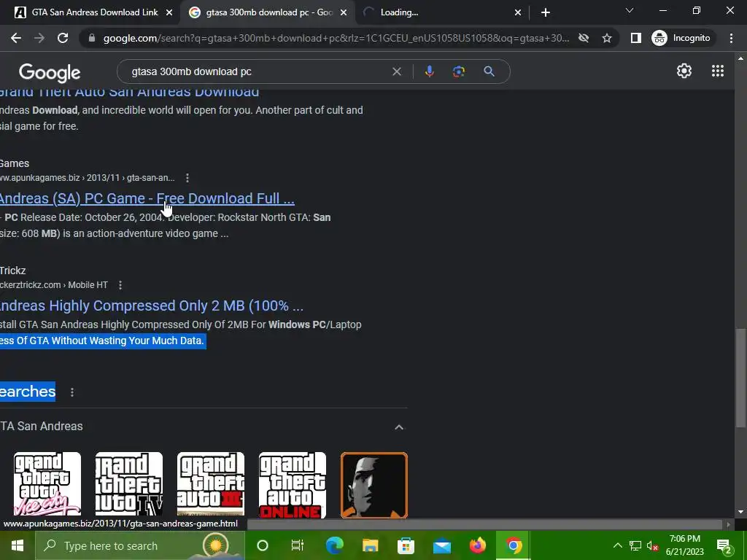Launch Microsoft Edge from the taskbar

click(x=334, y=545)
